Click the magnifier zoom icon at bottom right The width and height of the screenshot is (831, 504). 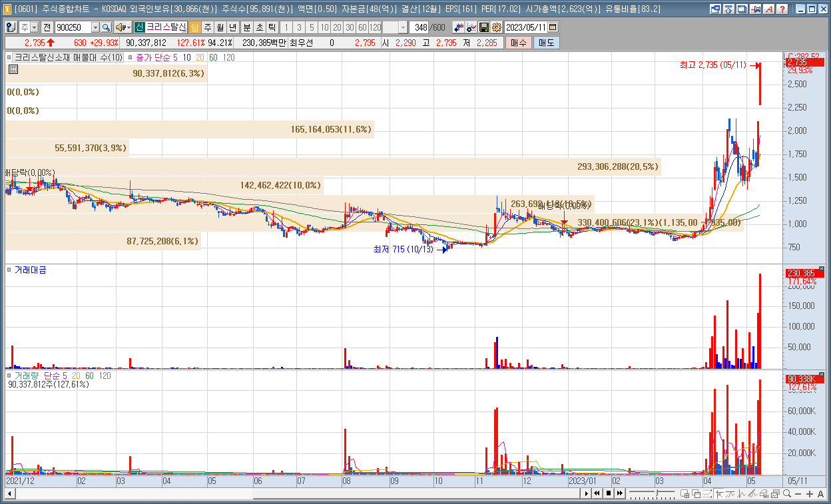[787, 493]
